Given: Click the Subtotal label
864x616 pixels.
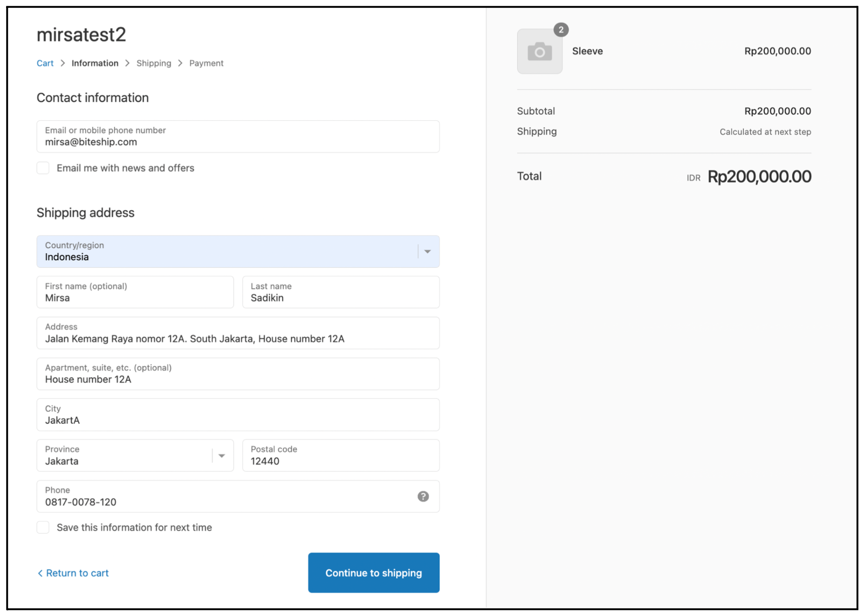Looking at the screenshot, I should [x=536, y=111].
